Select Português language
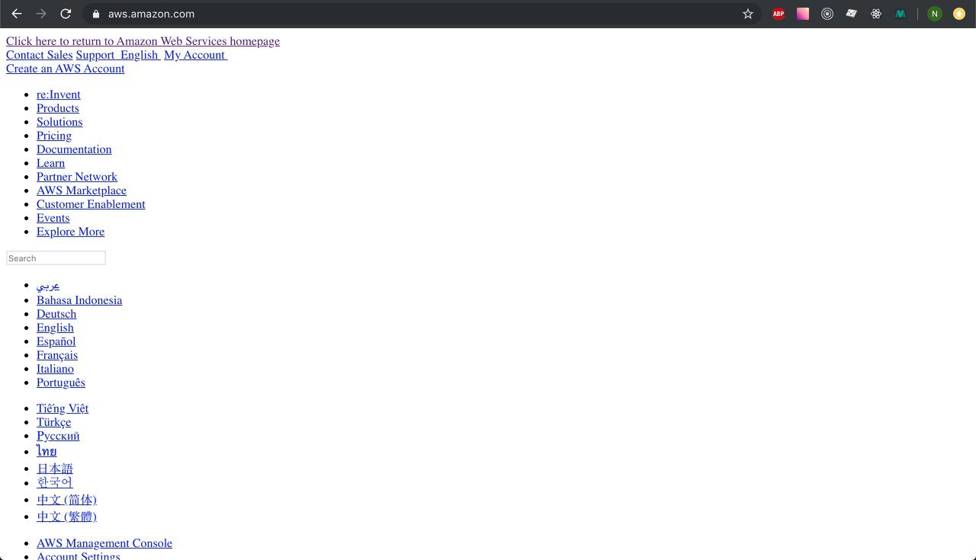This screenshot has width=976, height=560. pos(61,382)
